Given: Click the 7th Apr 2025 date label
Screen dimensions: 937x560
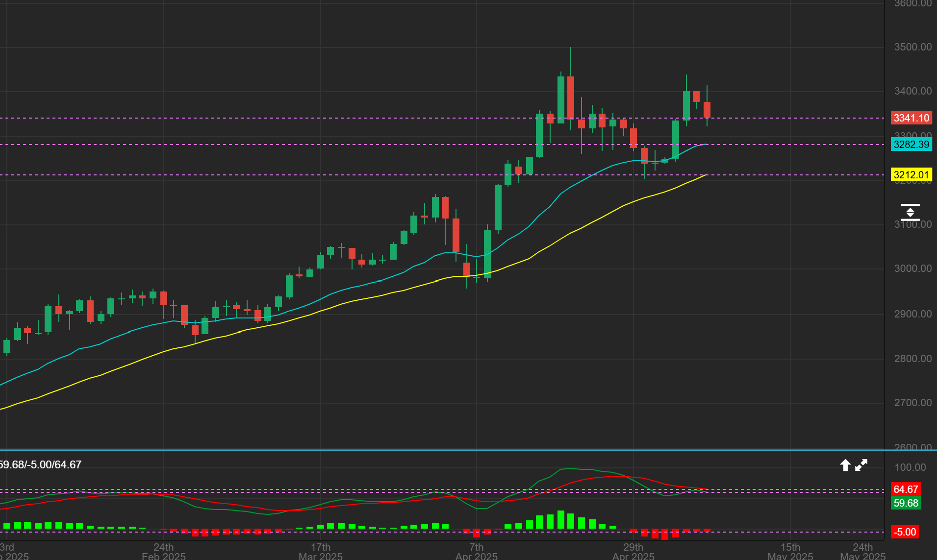Looking at the screenshot, I should 477,552.
